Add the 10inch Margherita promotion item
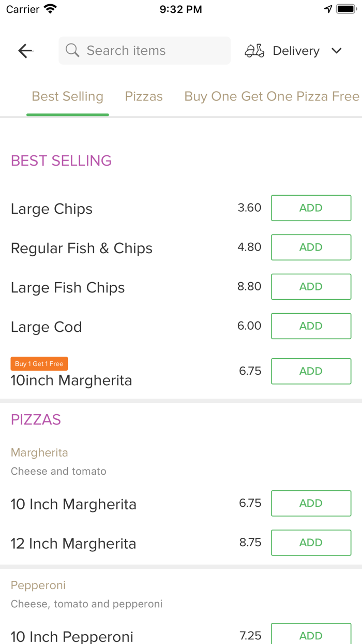 (x=311, y=371)
